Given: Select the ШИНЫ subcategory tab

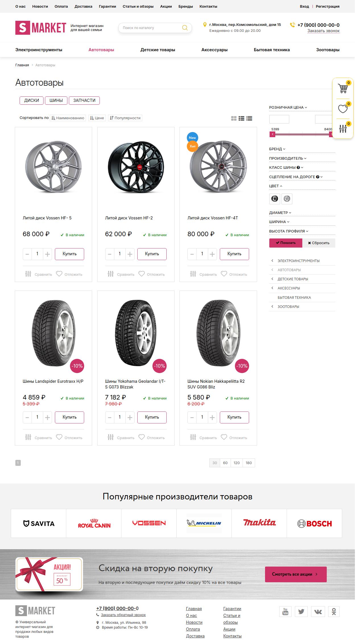Looking at the screenshot, I should [56, 100].
